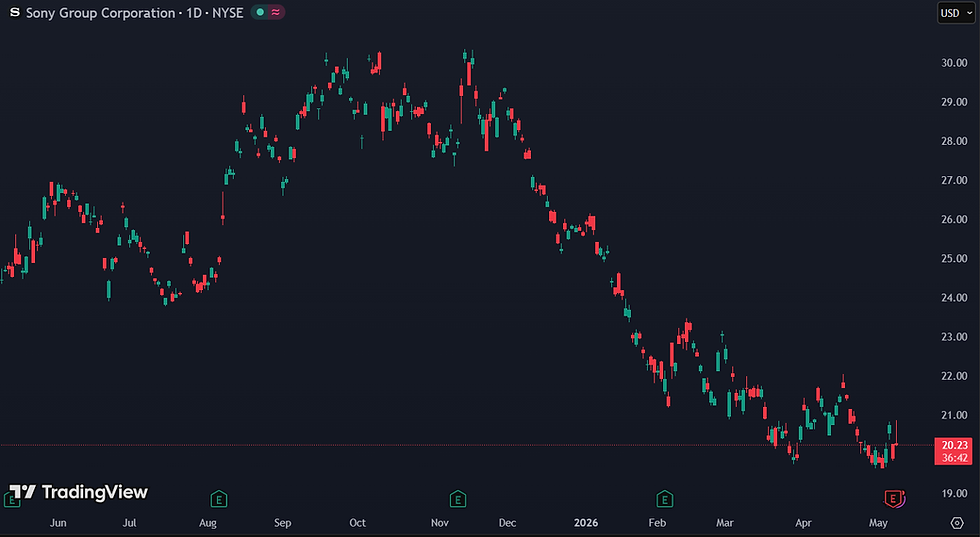The image size is (980, 537).
Task: Click the Dec label on time axis
Action: coord(508,523)
